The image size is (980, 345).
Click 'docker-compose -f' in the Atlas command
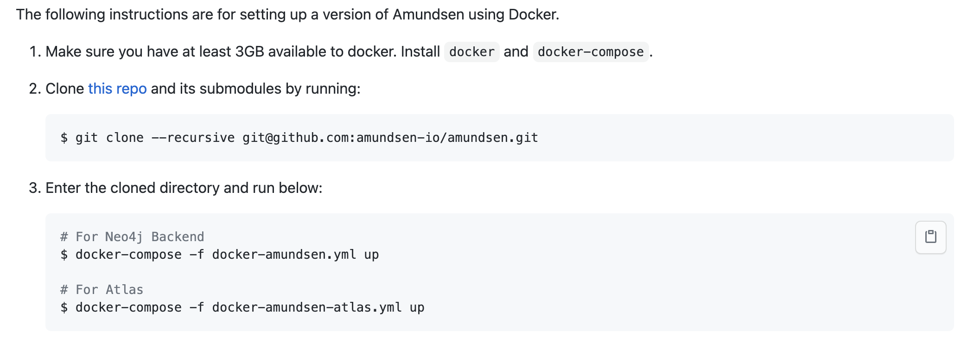140,307
